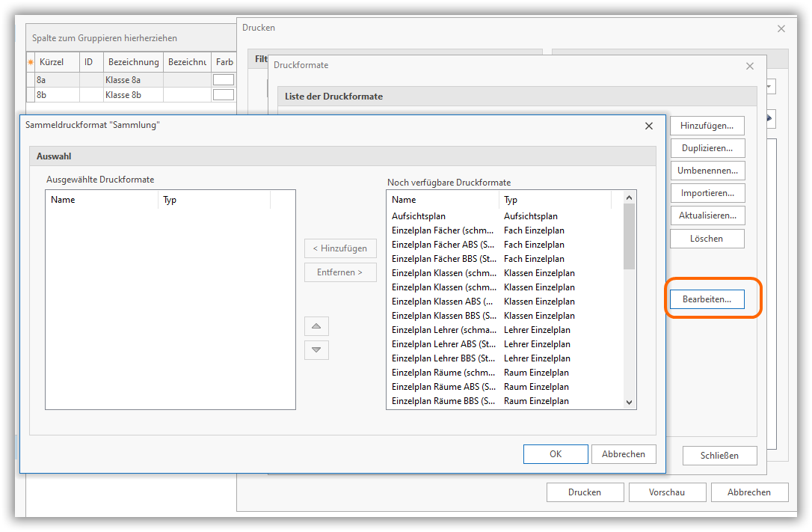Click the Hinzufügen... button in Druckformate
The image size is (812, 532).
[x=707, y=125]
